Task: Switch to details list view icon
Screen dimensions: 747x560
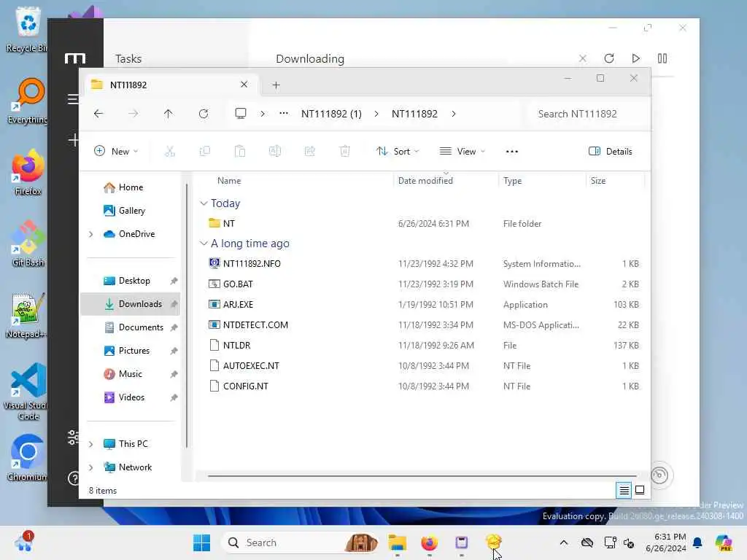Action: 624,490
